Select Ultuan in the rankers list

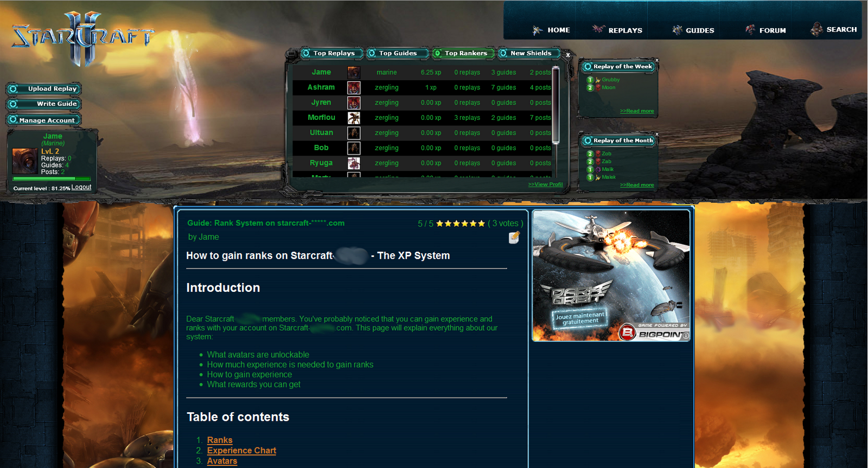pyautogui.click(x=321, y=133)
